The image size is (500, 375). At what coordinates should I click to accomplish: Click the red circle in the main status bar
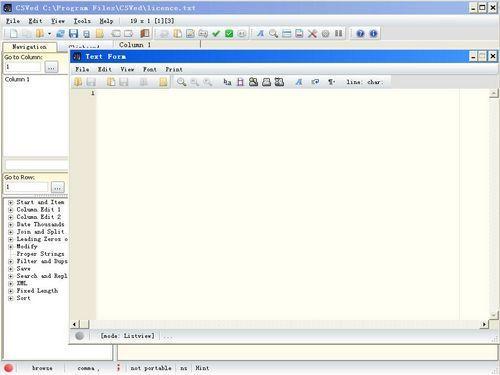pos(9,368)
